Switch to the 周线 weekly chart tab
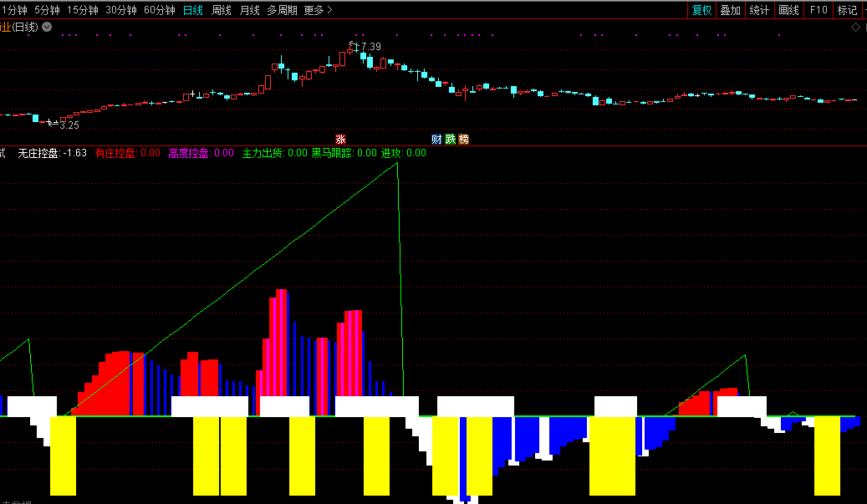Screen dimensions: 867x504 coord(221,10)
